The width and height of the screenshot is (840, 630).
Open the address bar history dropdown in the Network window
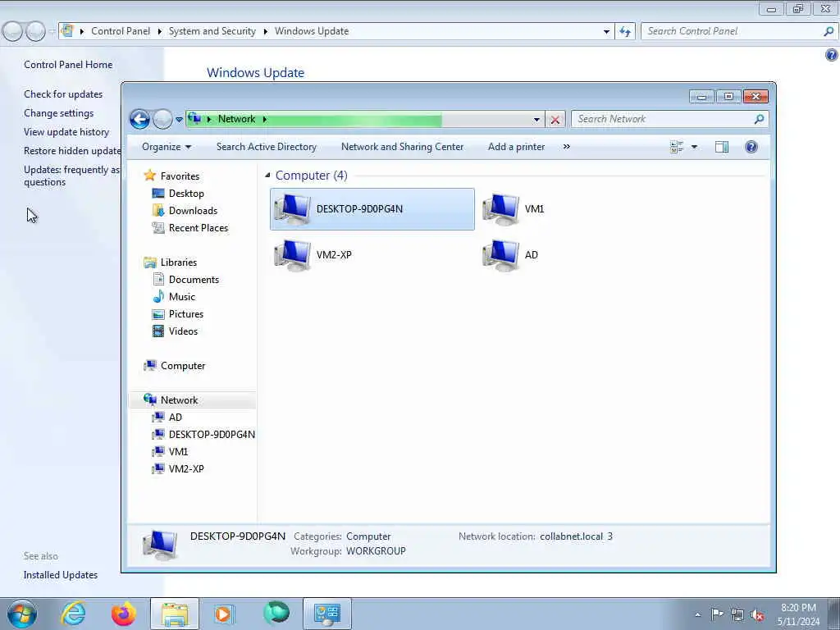point(536,120)
